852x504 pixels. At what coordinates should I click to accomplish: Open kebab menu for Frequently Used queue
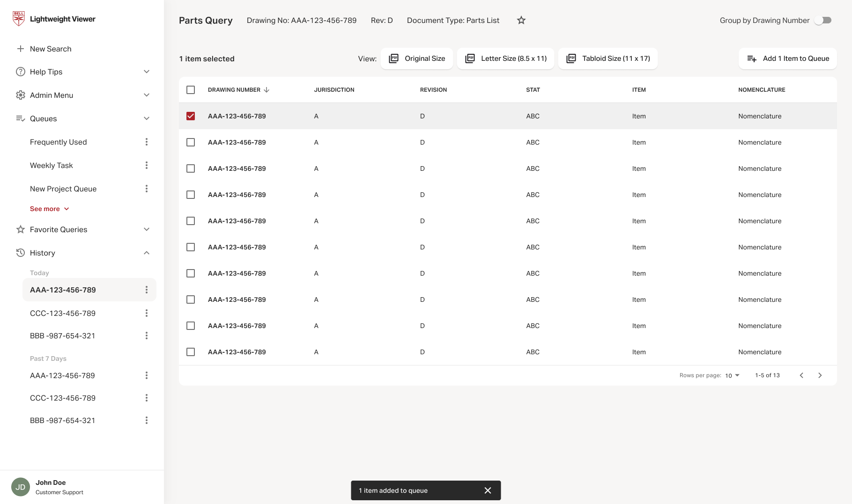(147, 142)
